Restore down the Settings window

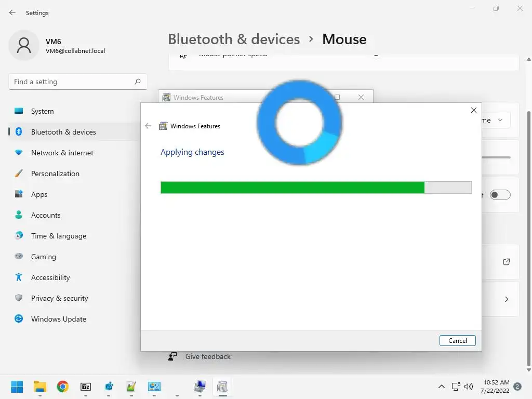pyautogui.click(x=496, y=8)
